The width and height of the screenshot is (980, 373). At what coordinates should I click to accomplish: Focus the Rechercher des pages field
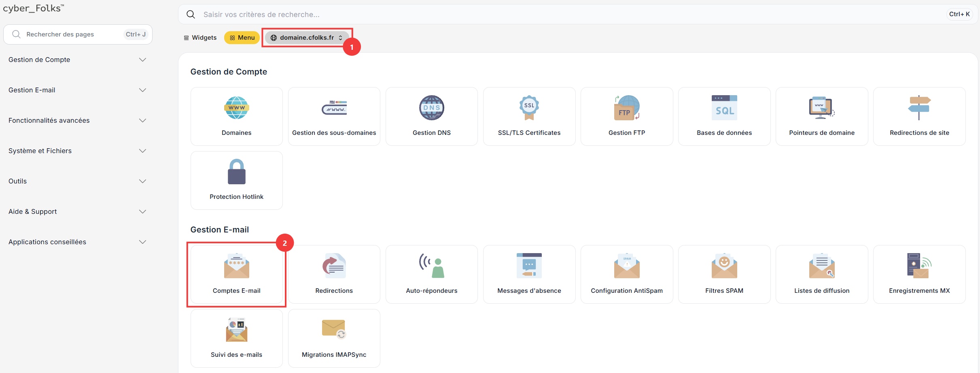tap(78, 34)
